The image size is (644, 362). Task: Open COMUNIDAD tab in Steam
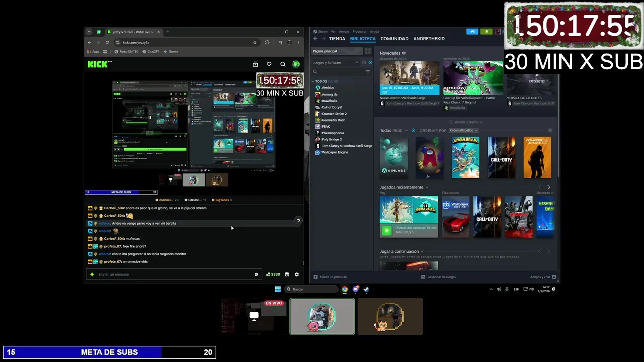pos(394,39)
